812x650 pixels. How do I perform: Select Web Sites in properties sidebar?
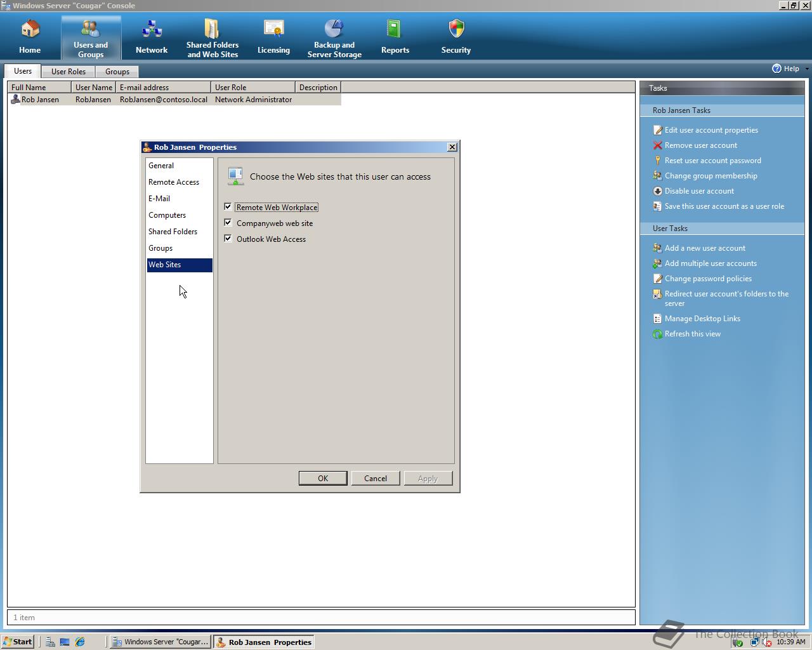click(x=180, y=265)
